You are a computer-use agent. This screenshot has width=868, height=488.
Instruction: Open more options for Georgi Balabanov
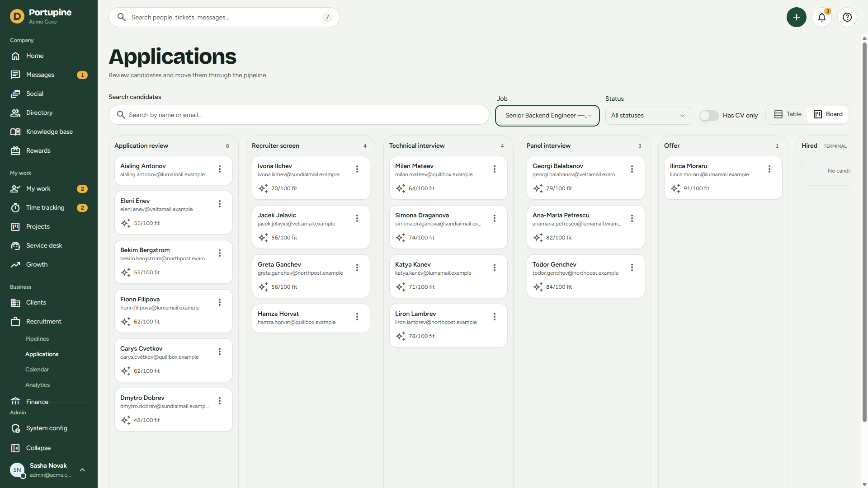click(632, 169)
